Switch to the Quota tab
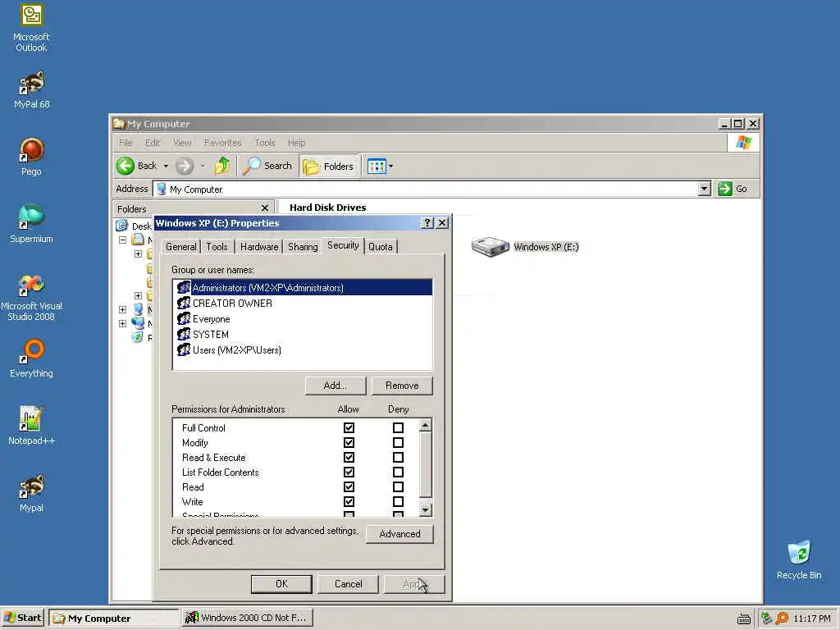Viewport: 840px width, 630px height. pos(381,246)
